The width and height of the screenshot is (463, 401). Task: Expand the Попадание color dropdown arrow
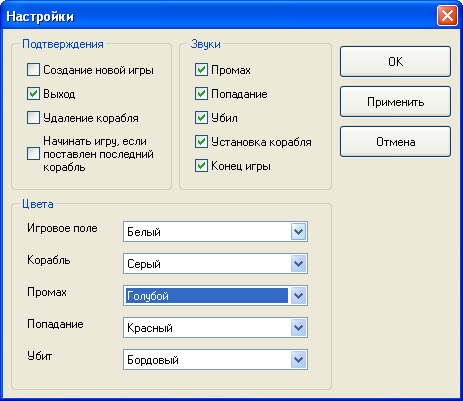tap(298, 328)
